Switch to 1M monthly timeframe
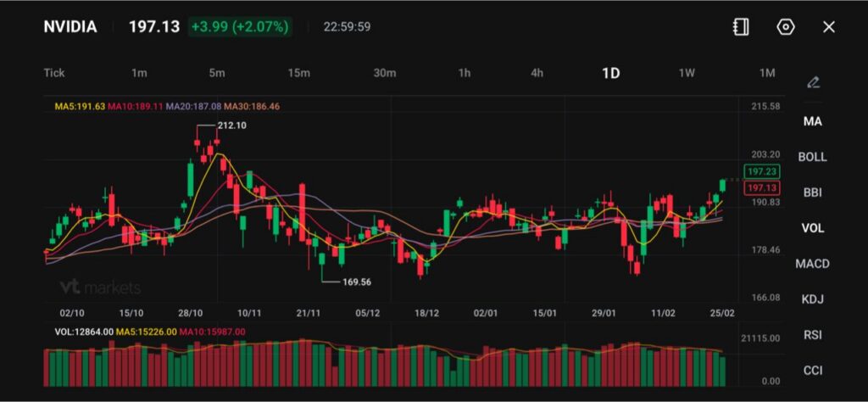Viewport: 868px width, 402px height. pos(767,73)
